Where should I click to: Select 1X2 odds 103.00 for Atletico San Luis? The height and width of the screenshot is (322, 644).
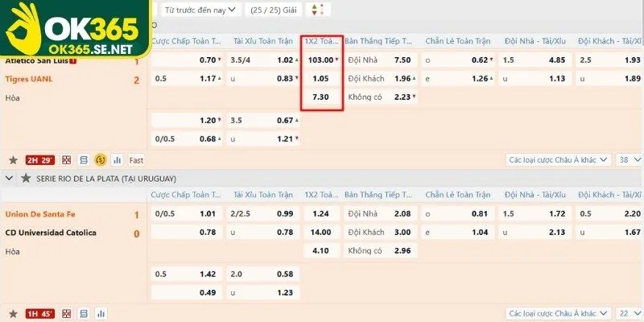pyautogui.click(x=322, y=60)
